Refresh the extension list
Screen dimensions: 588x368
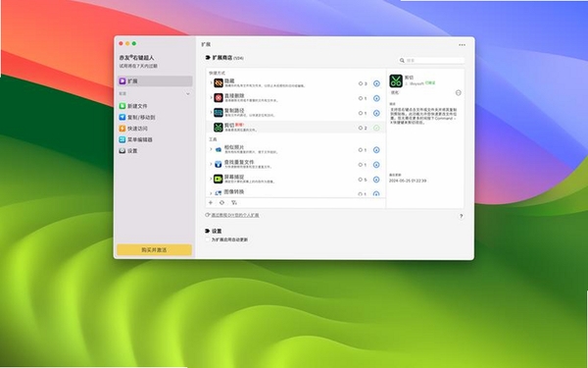(x=222, y=203)
